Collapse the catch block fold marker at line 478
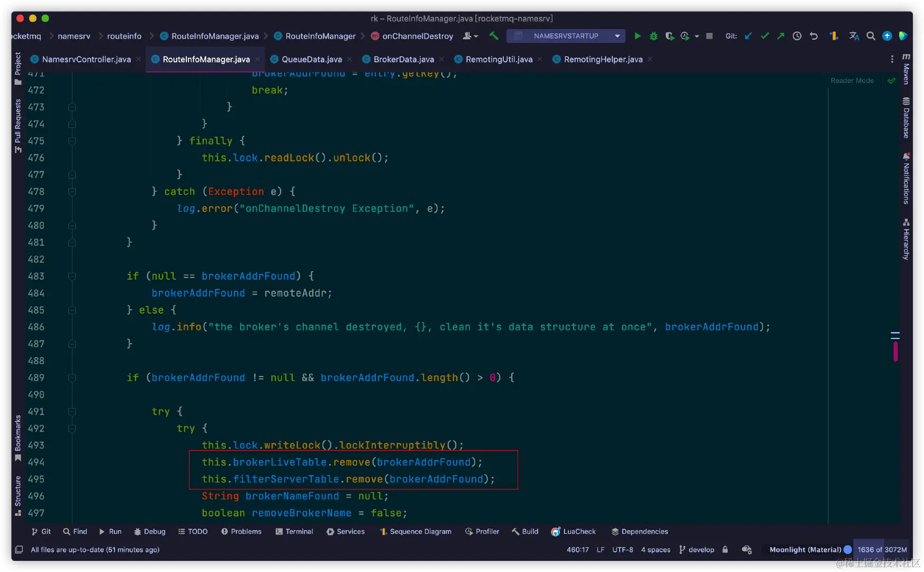 [72, 192]
